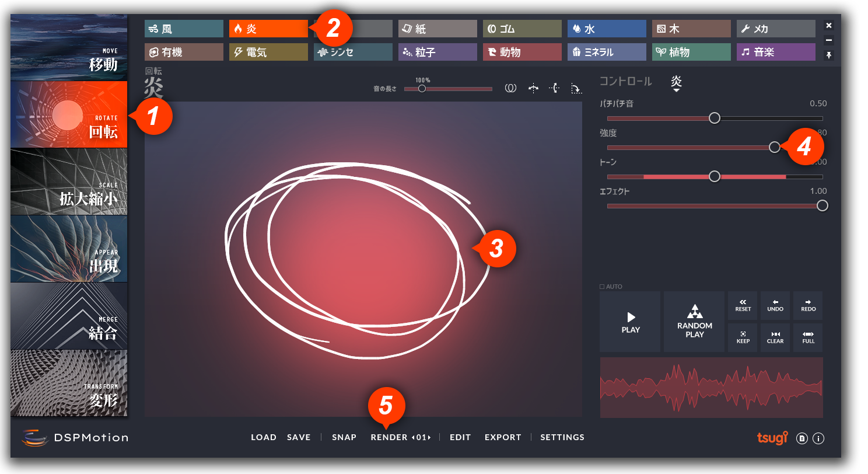Open the MERGE 結合 motion thumbnail
868x474 pixels.
tap(69, 316)
